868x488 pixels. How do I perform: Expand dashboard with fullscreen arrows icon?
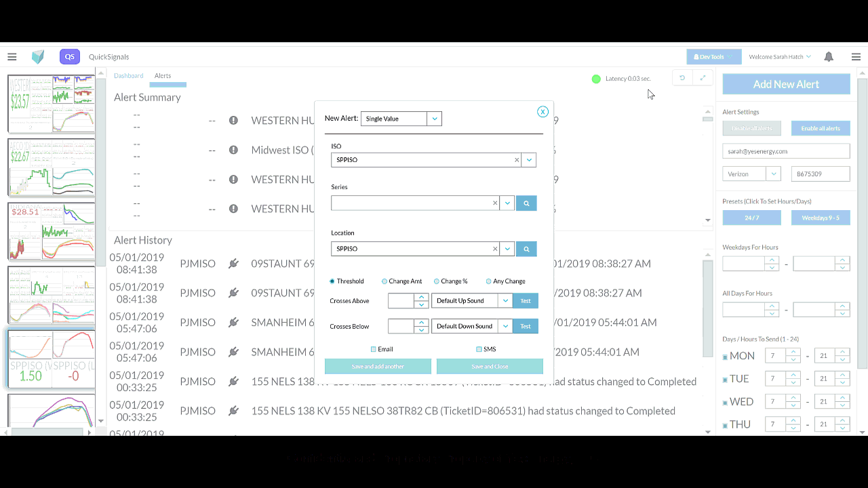click(x=703, y=78)
